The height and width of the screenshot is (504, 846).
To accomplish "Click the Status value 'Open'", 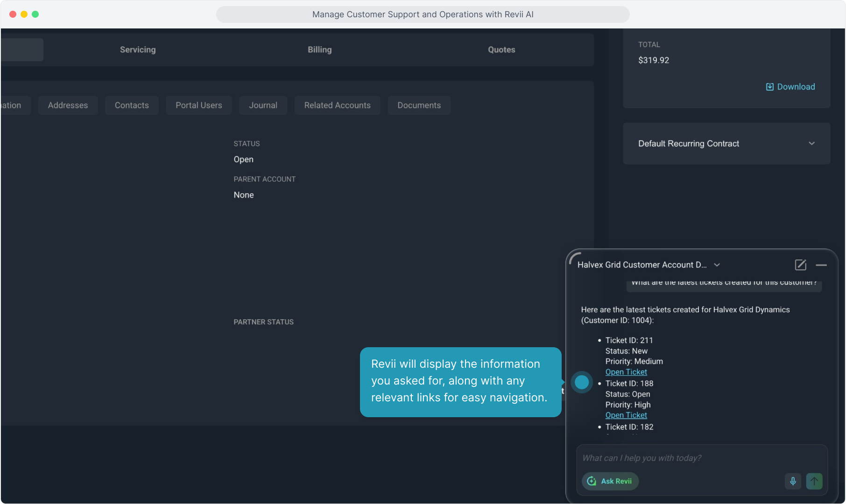I will click(244, 159).
